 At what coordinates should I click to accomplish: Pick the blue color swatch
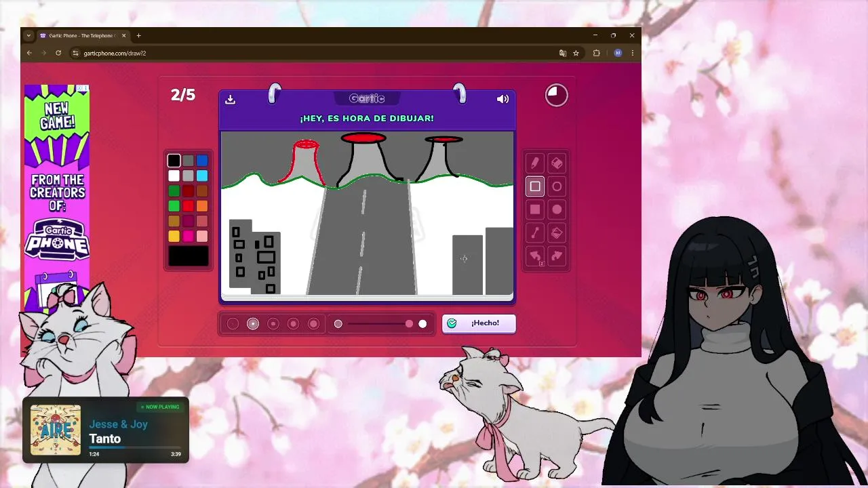202,161
